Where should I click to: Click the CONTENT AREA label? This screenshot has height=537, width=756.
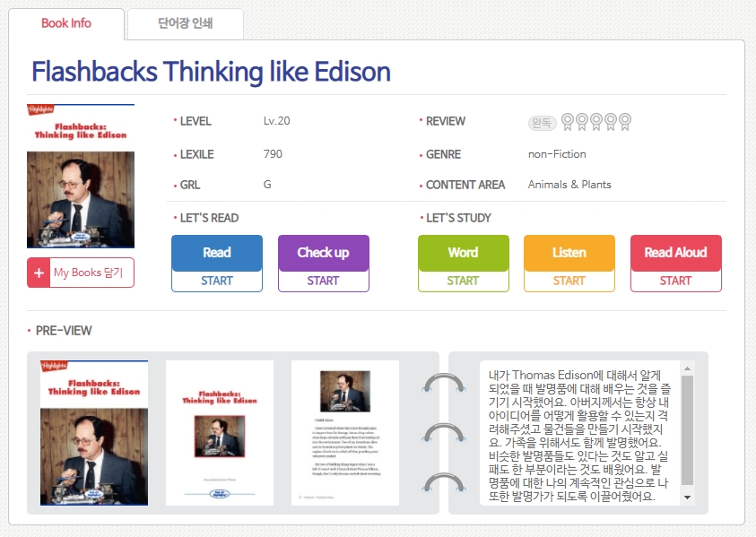465,185
